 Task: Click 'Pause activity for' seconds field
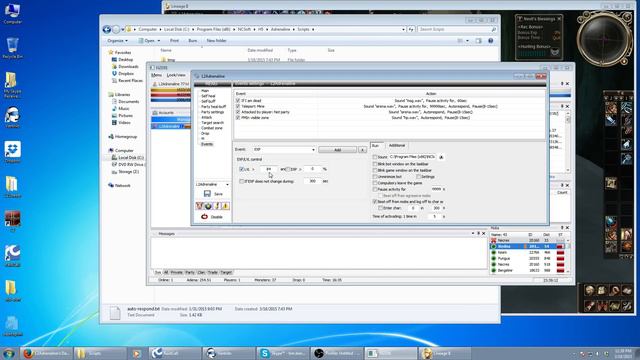tap(436, 189)
